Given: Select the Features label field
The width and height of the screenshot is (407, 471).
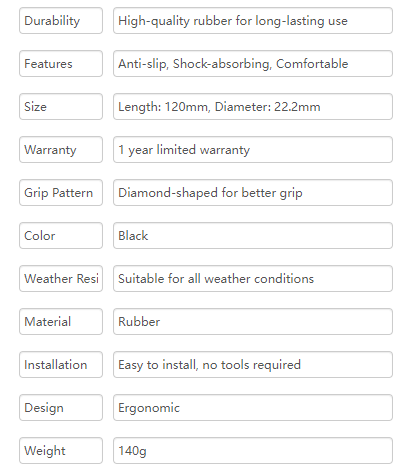Looking at the screenshot, I should (61, 64).
